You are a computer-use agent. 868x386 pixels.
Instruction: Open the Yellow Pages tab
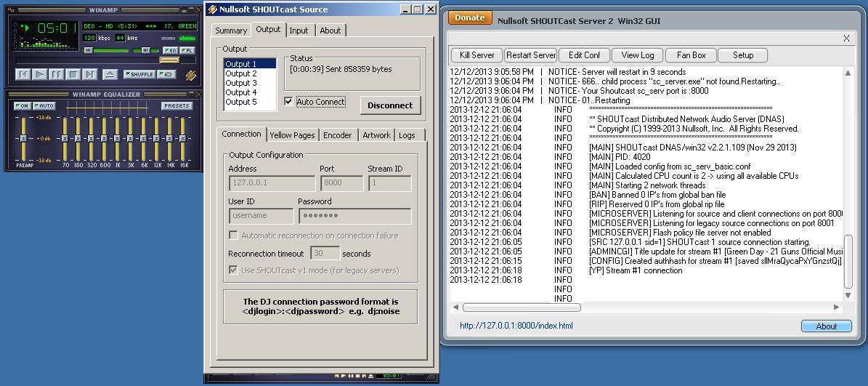(x=292, y=135)
